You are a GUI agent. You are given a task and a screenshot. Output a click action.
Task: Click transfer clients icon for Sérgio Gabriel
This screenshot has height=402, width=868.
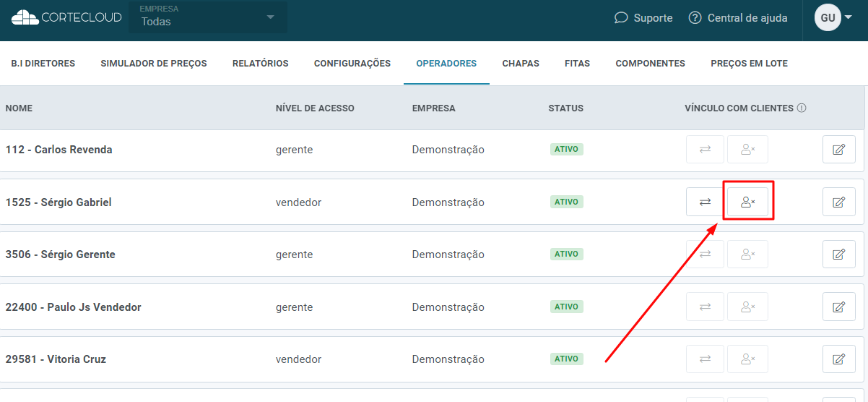point(705,202)
